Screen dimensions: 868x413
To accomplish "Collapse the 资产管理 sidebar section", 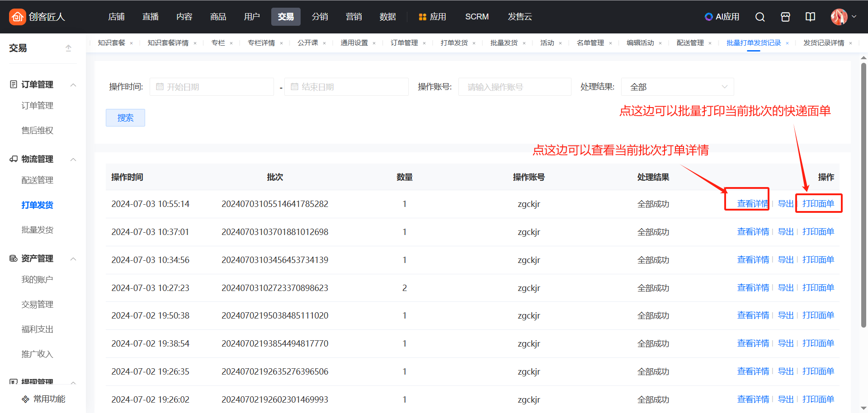I will pyautogui.click(x=73, y=259).
